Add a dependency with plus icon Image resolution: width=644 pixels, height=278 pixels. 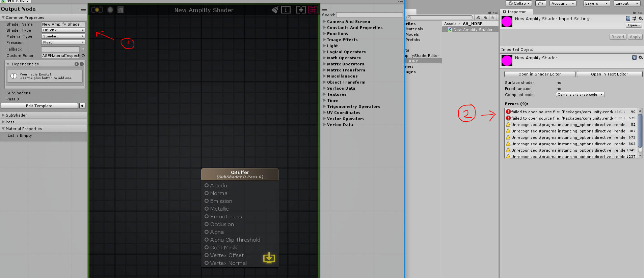[x=77, y=64]
